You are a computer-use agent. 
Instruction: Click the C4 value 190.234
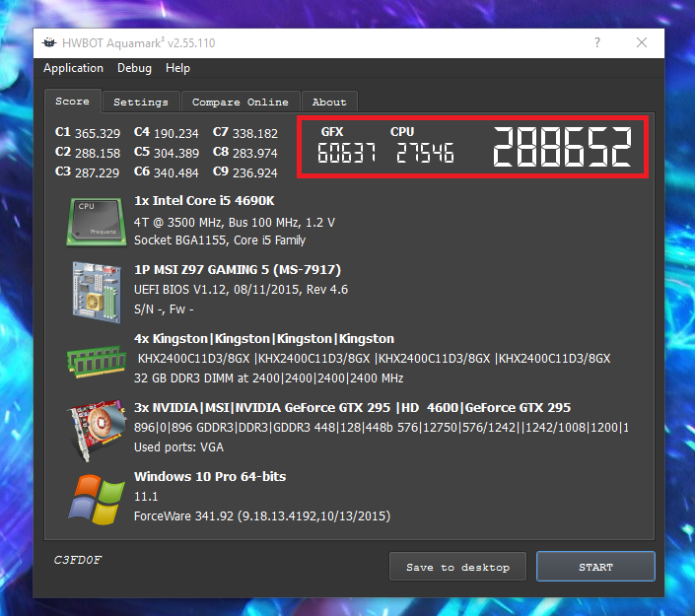pos(175,133)
